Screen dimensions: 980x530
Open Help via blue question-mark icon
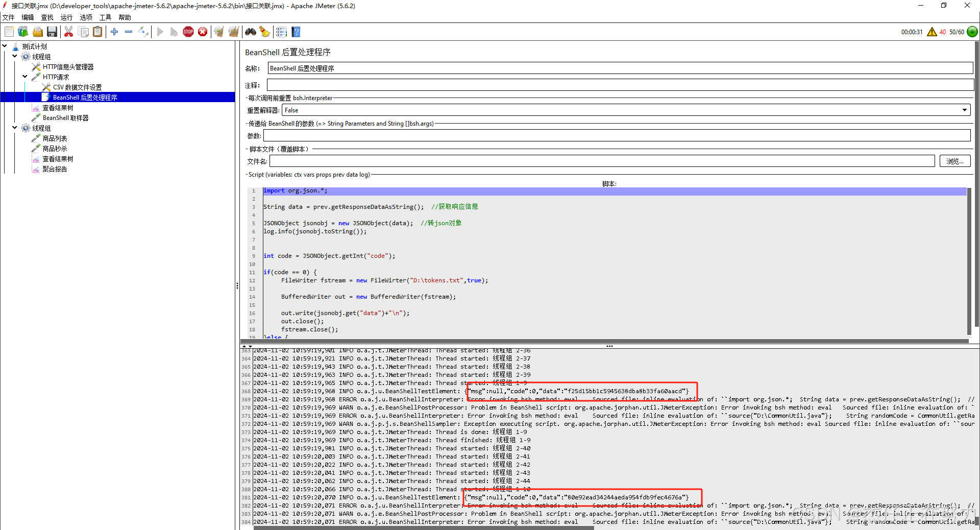[296, 32]
